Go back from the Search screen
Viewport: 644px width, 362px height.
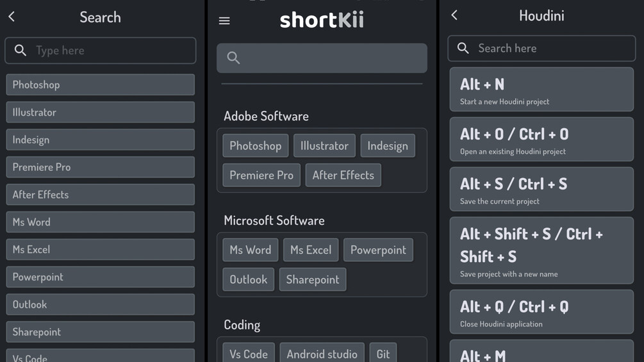pyautogui.click(x=12, y=17)
